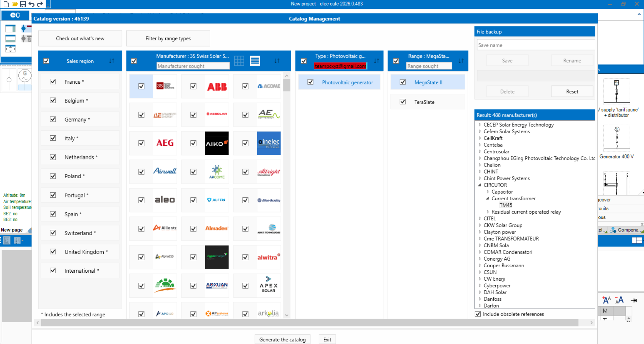Select the aleo manufacturer logo
This screenshot has height=344, width=644.
click(165, 200)
